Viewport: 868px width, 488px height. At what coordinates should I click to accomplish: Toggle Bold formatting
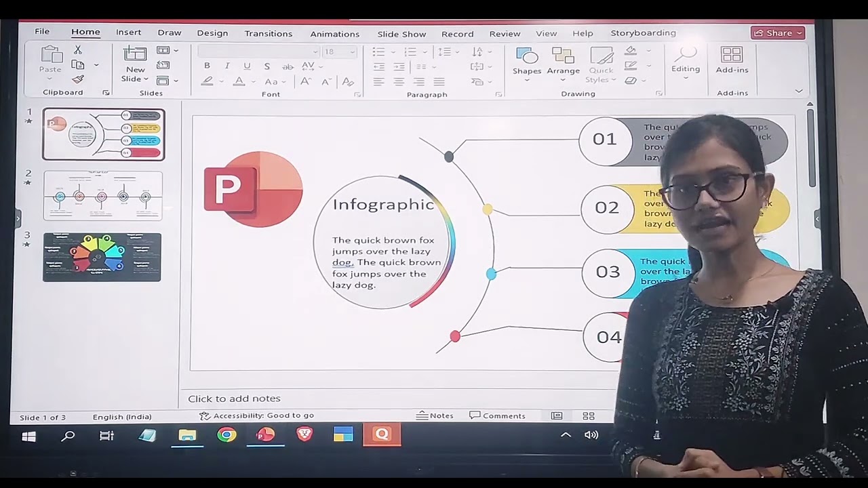click(x=207, y=66)
